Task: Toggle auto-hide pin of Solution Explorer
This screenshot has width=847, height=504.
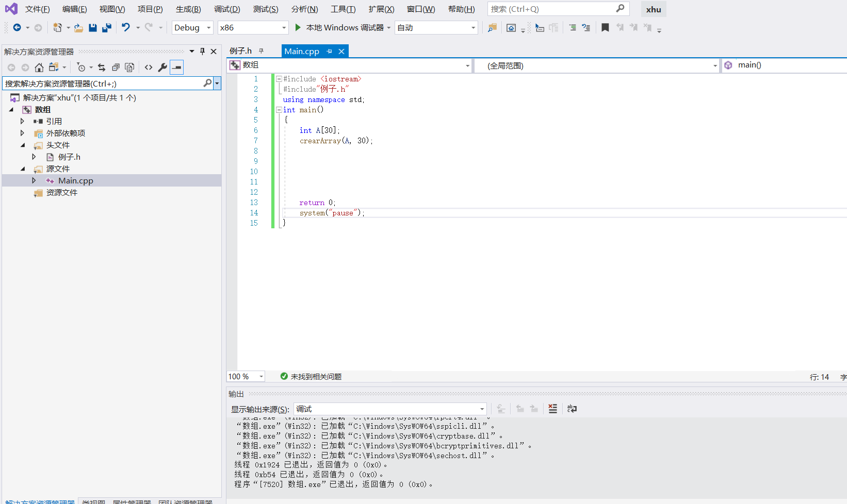Action: pyautogui.click(x=202, y=52)
